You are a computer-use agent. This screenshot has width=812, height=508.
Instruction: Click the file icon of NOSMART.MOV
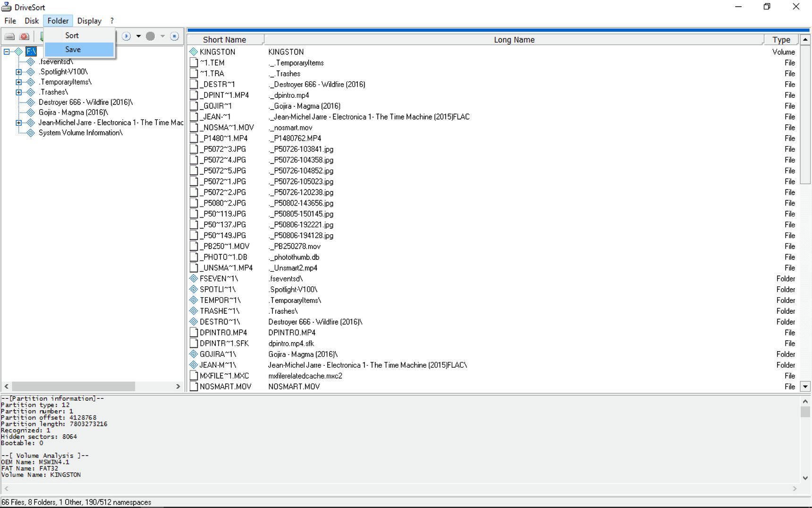point(194,387)
